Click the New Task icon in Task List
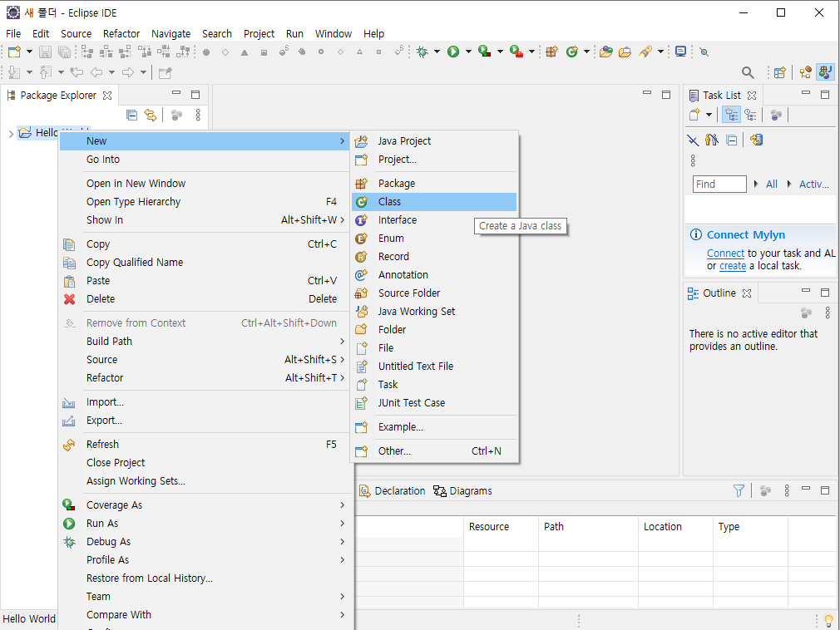The height and width of the screenshot is (630, 840). [694, 115]
